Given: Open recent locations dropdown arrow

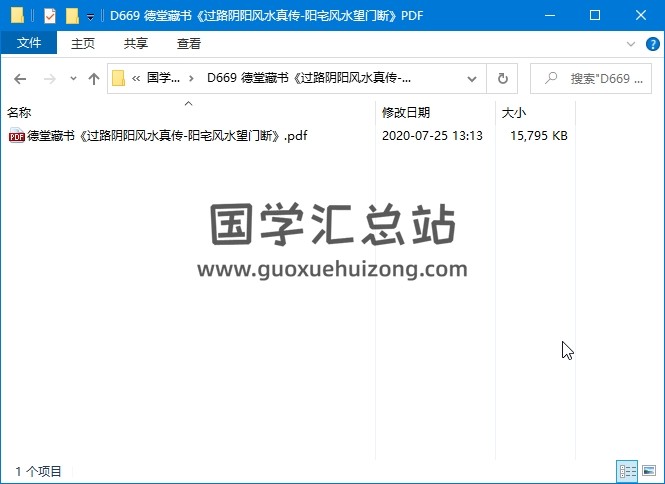Looking at the screenshot, I should click(x=73, y=78).
